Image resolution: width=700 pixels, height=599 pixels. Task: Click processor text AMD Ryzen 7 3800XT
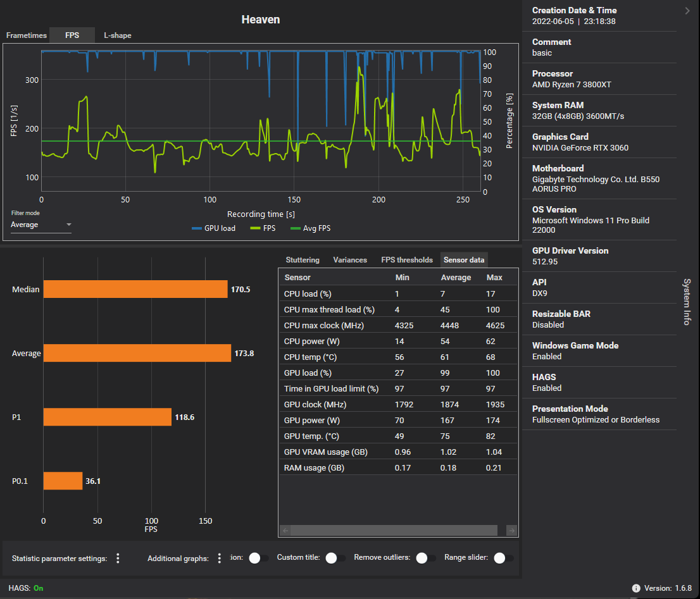(572, 84)
